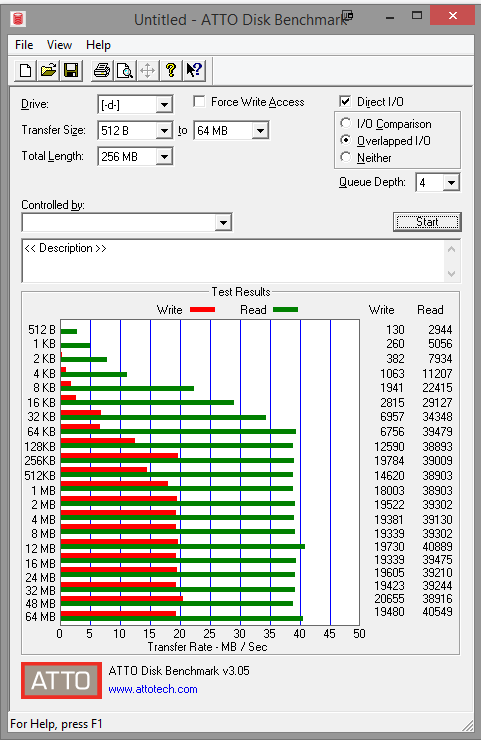Screen dimensions: 481x740
Task: Choose the Neither radio option
Action: pos(346,157)
